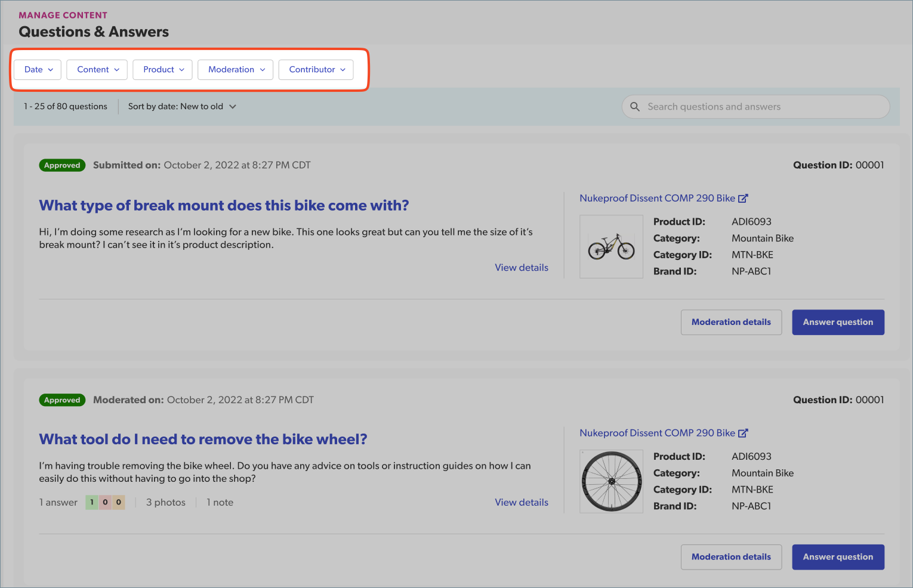Click the search magnifier icon
Image resolution: width=913 pixels, height=588 pixels.
635,107
